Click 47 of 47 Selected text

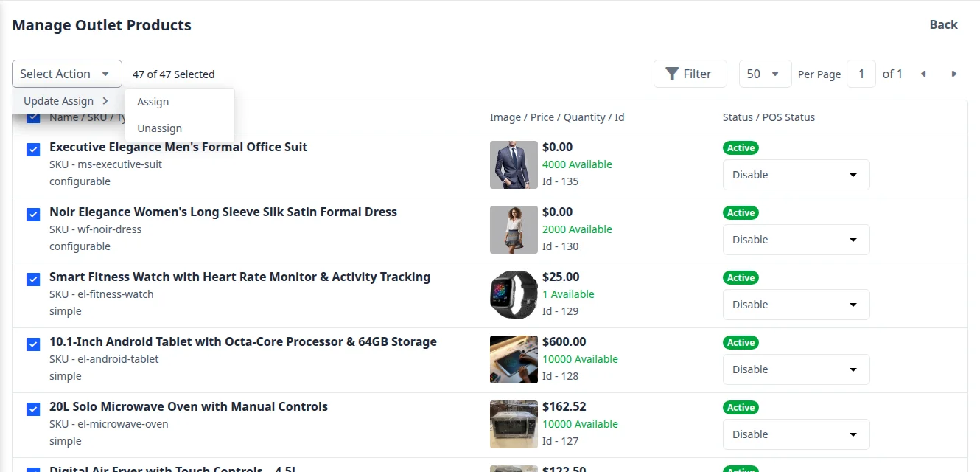[x=173, y=74]
